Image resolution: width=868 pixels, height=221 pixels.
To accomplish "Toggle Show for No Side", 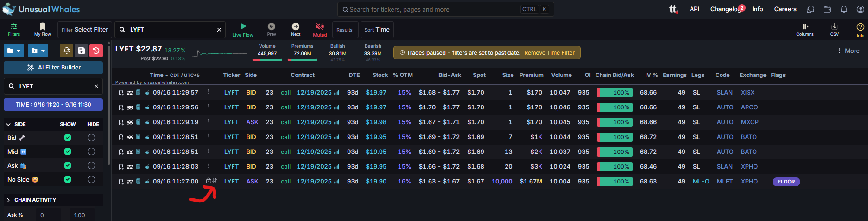I will coord(68,179).
